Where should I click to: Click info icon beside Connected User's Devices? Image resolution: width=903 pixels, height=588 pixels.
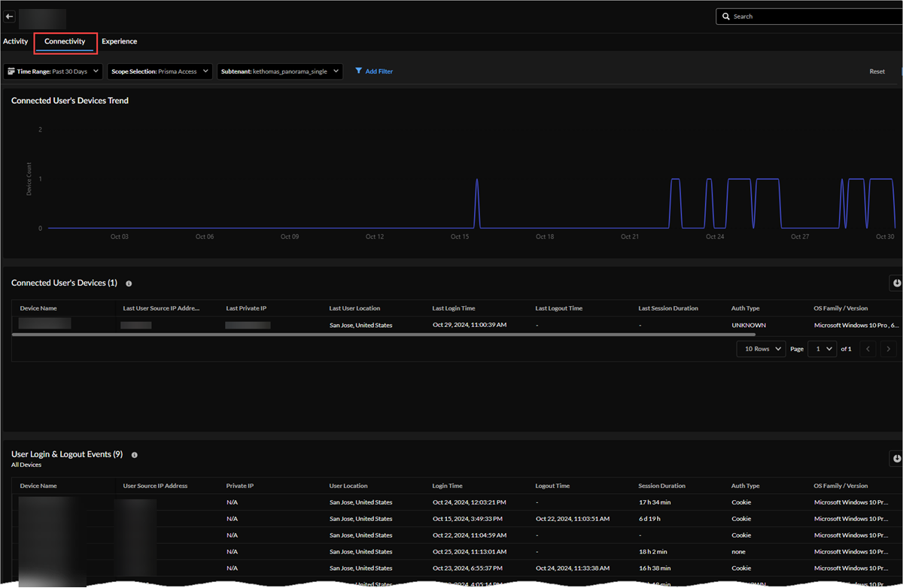pyautogui.click(x=129, y=283)
